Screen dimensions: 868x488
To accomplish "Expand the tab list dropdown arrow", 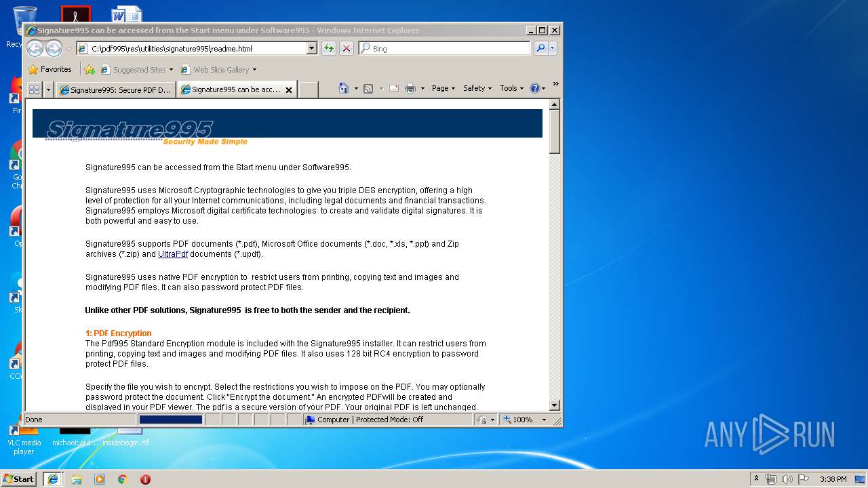I will coord(48,89).
